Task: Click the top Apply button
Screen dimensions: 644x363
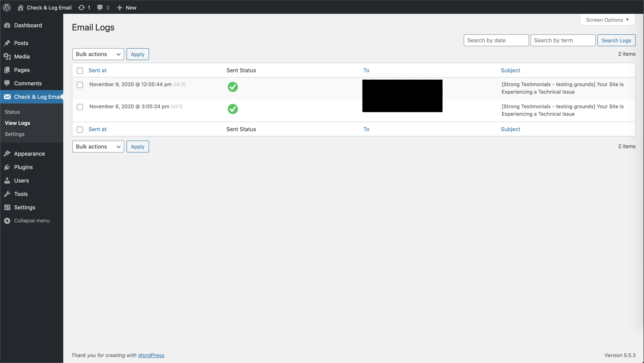Action: point(137,54)
